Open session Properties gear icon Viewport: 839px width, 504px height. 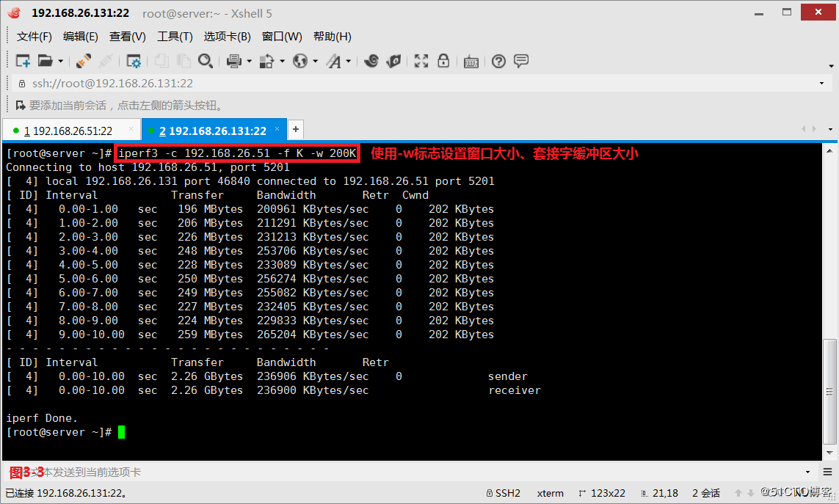click(x=134, y=61)
